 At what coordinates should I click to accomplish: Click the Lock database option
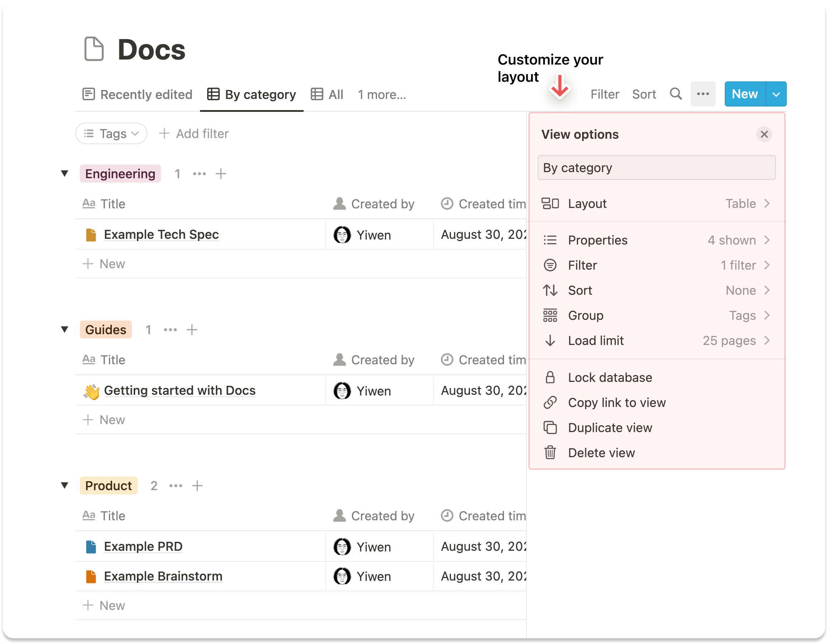pyautogui.click(x=610, y=377)
